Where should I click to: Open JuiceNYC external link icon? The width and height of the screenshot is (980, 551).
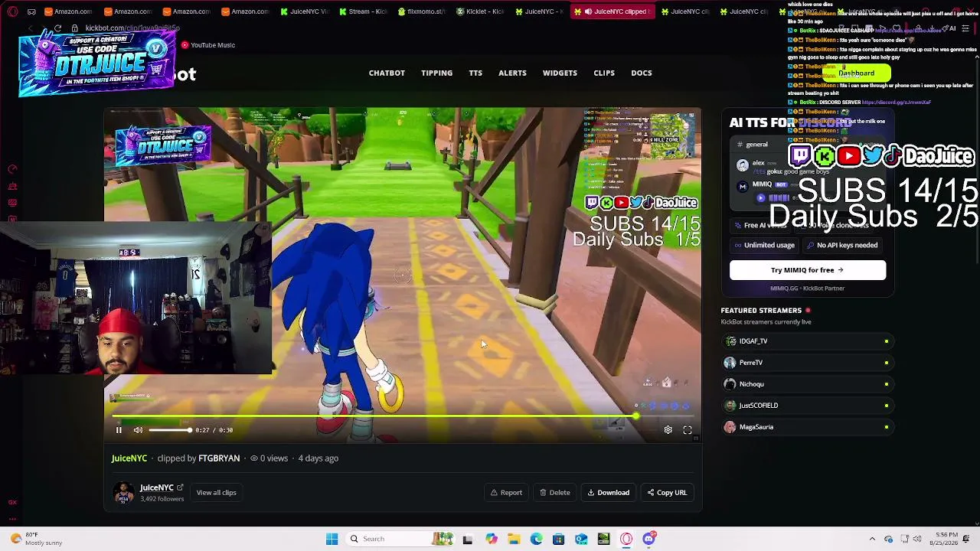[180, 487]
